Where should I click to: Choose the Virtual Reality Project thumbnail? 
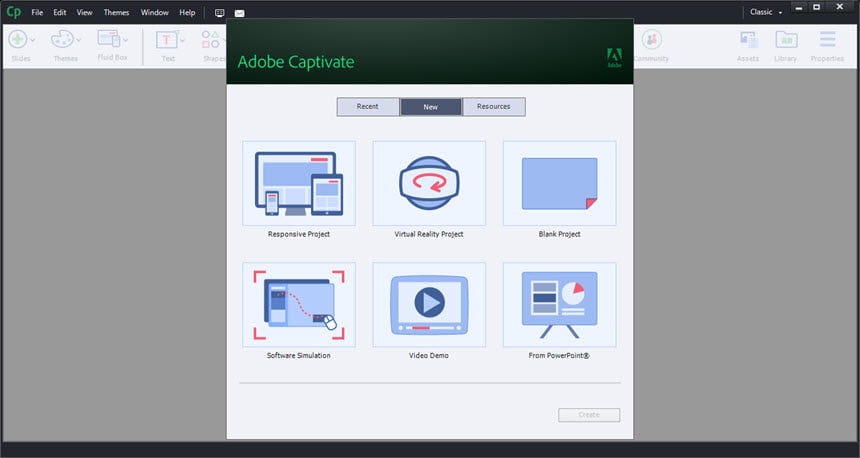[x=429, y=183]
